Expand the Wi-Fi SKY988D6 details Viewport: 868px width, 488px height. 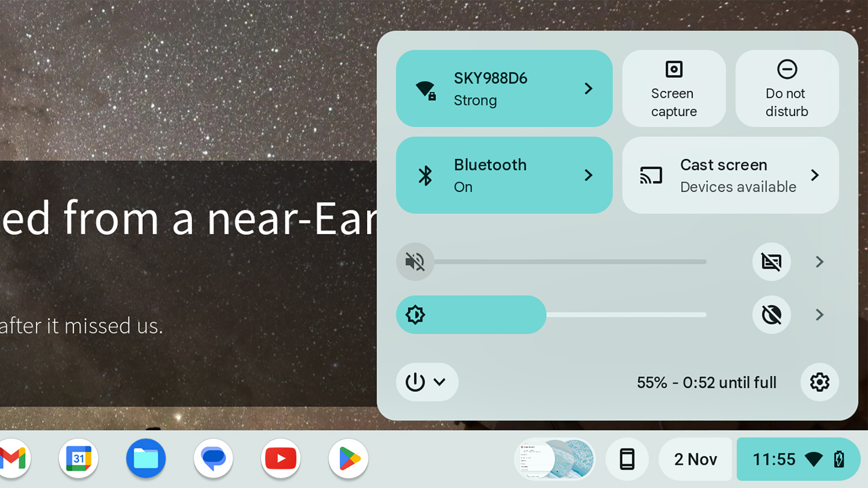(588, 88)
